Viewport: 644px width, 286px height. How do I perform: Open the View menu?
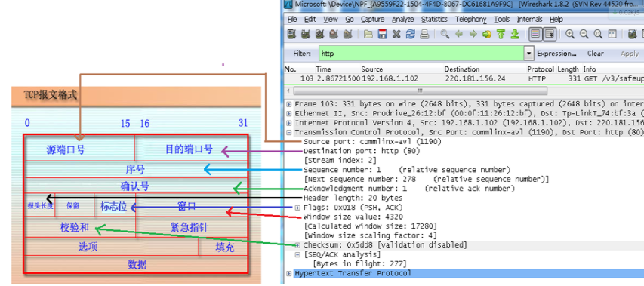pos(330,20)
